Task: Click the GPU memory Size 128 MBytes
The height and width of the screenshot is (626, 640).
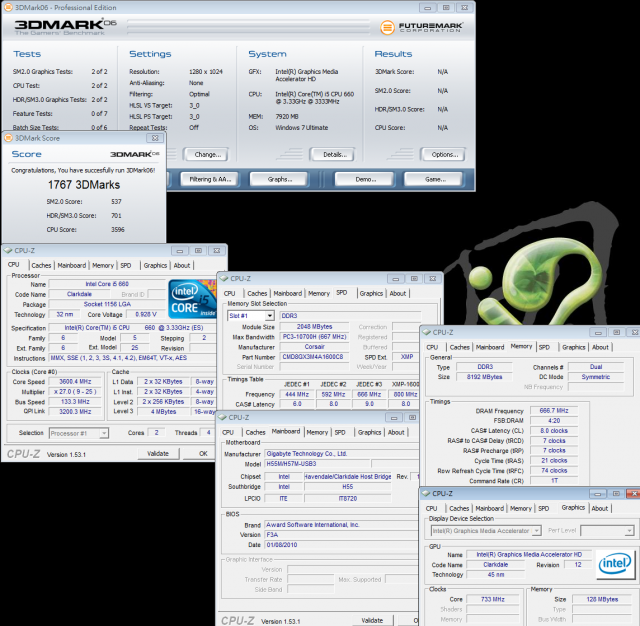Action: (602, 599)
